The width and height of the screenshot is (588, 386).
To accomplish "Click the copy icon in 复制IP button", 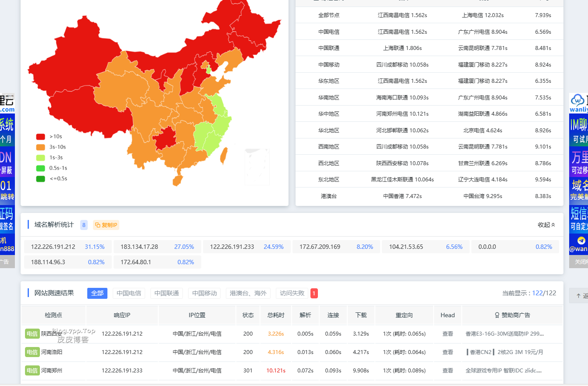I will 98,225.
